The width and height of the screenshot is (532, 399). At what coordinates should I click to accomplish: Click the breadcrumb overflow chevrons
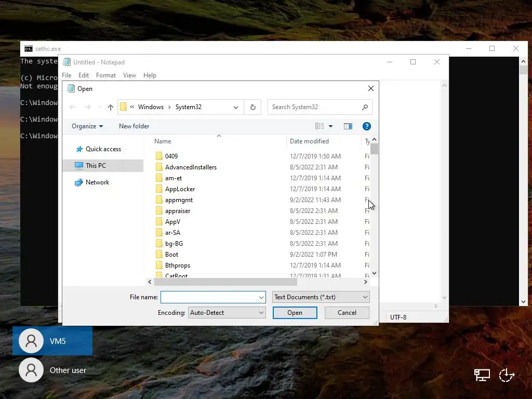coord(132,107)
